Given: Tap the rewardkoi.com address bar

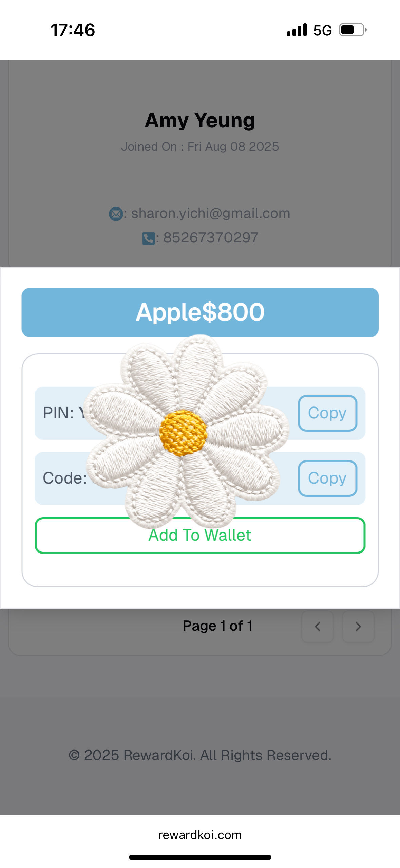Looking at the screenshot, I should coord(200,835).
